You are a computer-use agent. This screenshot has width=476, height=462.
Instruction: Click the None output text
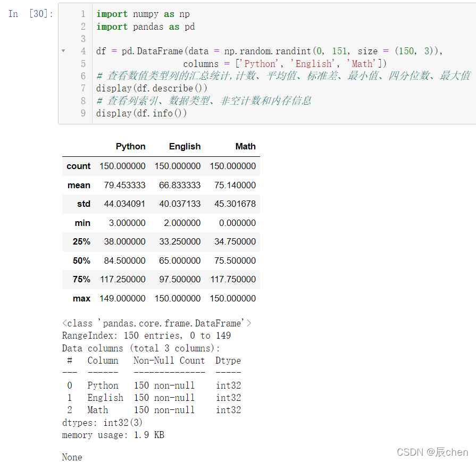coord(72,457)
